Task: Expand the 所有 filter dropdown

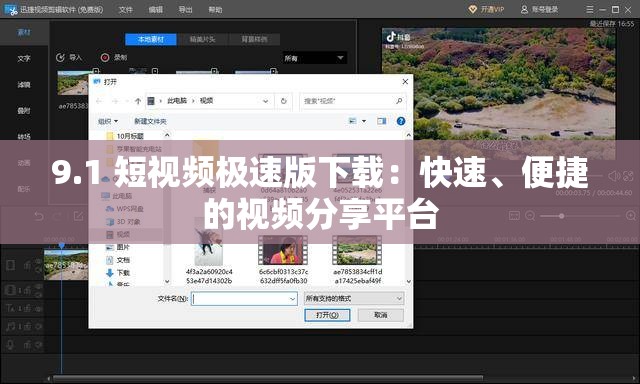Action: click(x=314, y=58)
